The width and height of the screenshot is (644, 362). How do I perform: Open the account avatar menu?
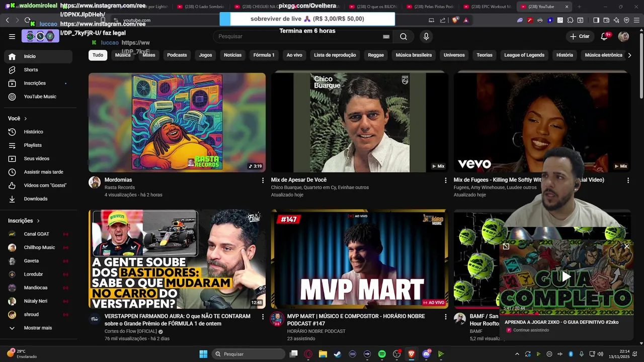623,36
